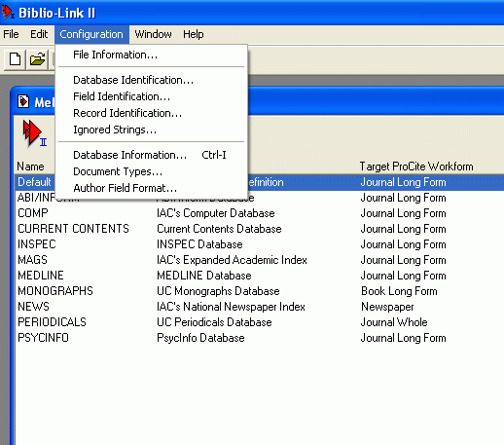This screenshot has width=504, height=445.
Task: Open the File menu
Action: 11,34
